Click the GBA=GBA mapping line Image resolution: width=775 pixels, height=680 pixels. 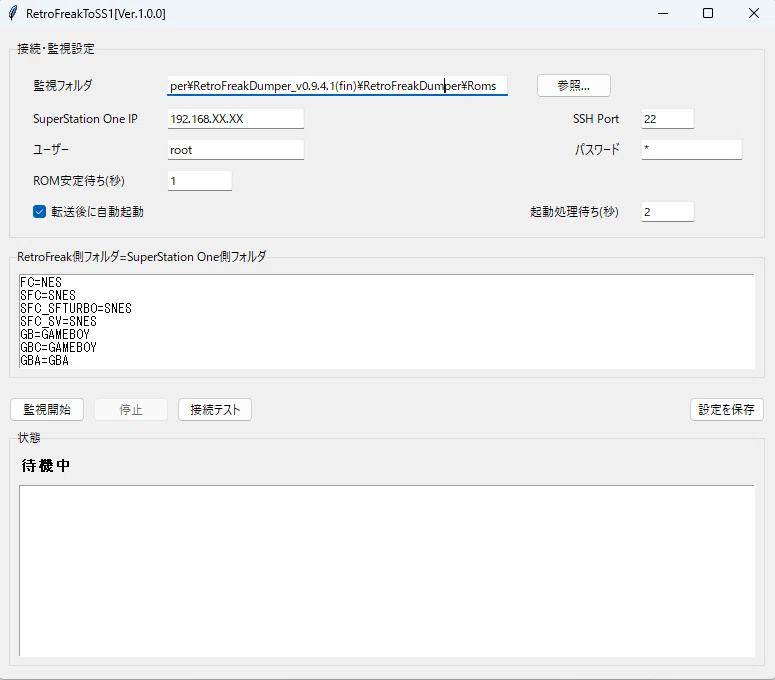[x=44, y=360]
